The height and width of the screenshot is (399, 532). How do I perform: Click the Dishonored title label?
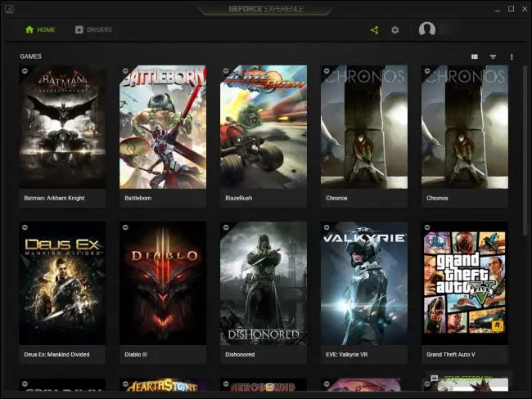(x=240, y=355)
